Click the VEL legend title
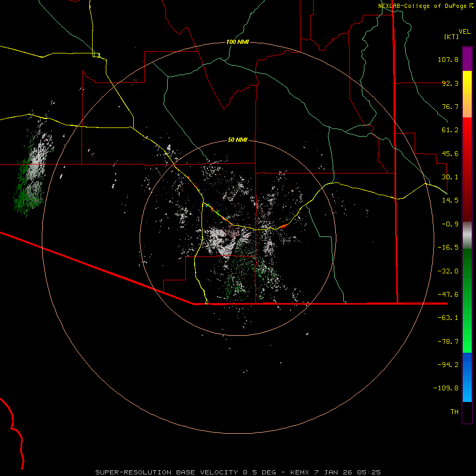Screen dimensions: 476x476 coord(464,32)
